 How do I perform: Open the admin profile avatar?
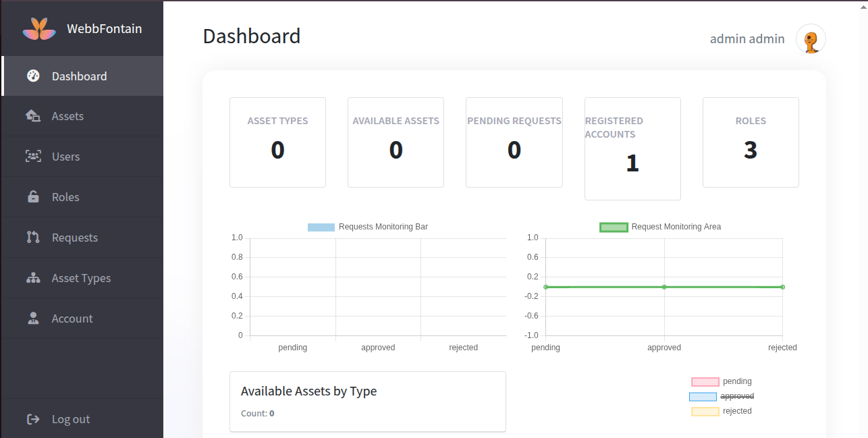tap(811, 39)
